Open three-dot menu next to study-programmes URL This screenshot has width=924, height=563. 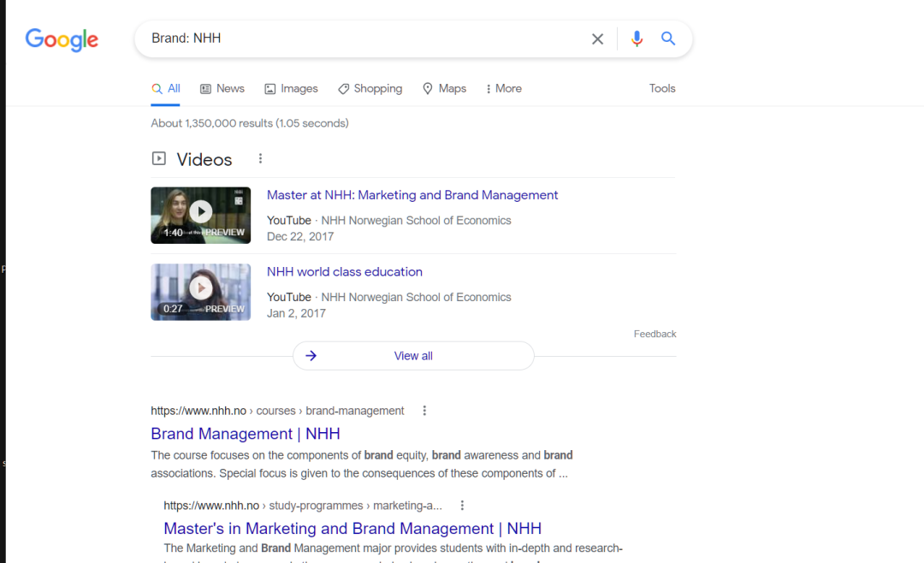(x=462, y=506)
